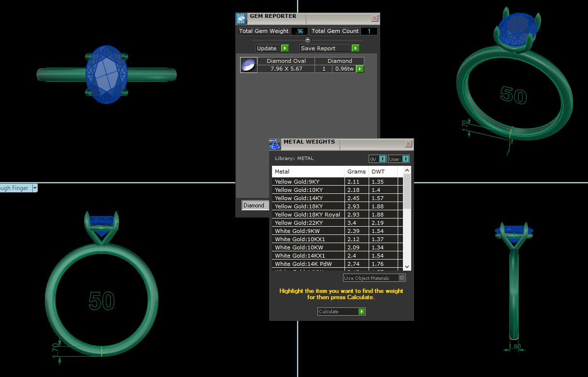The width and height of the screenshot is (588, 377).
Task: Select the White Gold:9KW row
Action: pyautogui.click(x=308, y=231)
